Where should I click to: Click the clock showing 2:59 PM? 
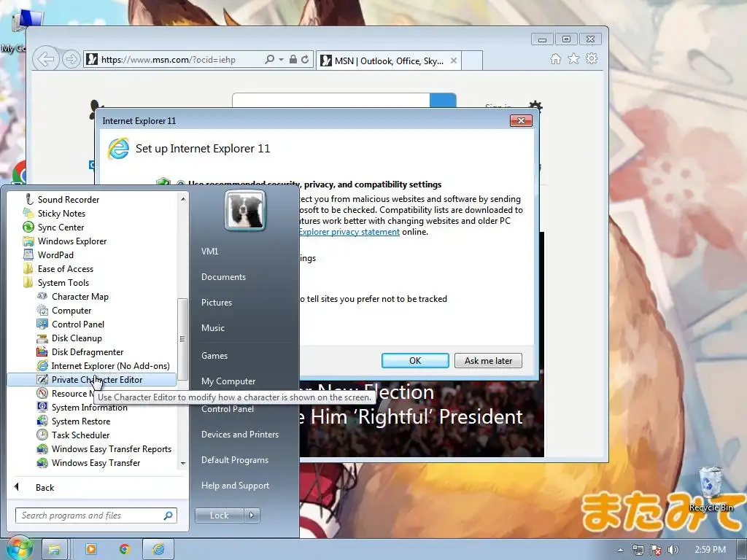tap(711, 550)
